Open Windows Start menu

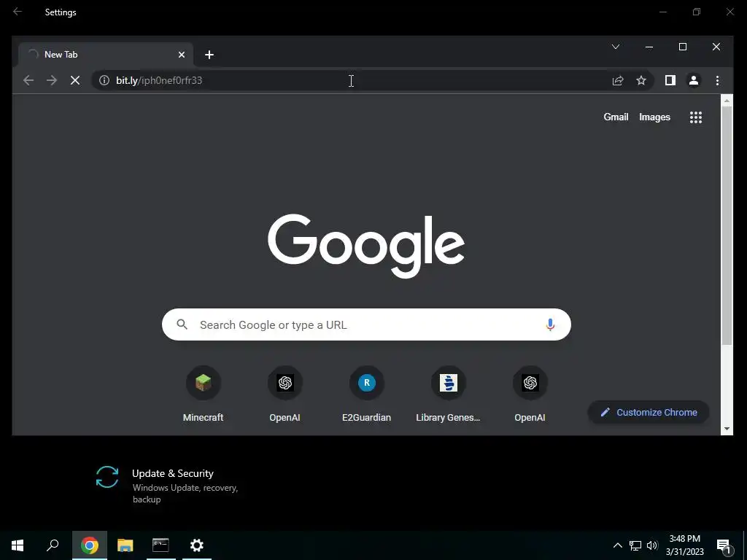[x=18, y=545]
